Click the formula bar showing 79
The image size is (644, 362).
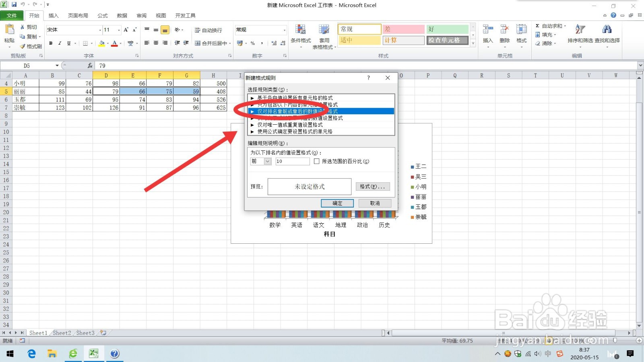tap(366, 66)
